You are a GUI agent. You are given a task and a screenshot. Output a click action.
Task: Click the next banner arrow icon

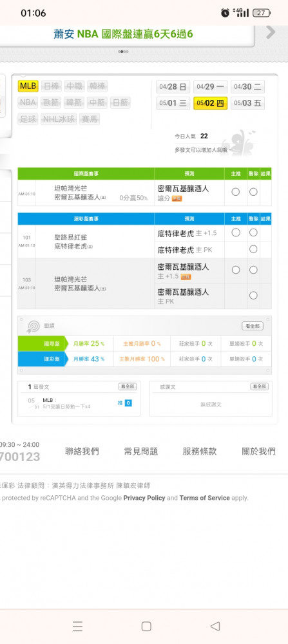coord(271,32)
